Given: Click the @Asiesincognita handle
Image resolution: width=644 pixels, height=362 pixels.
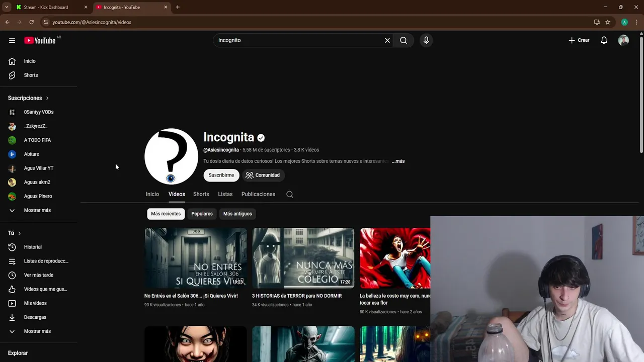Looking at the screenshot, I should tap(221, 150).
